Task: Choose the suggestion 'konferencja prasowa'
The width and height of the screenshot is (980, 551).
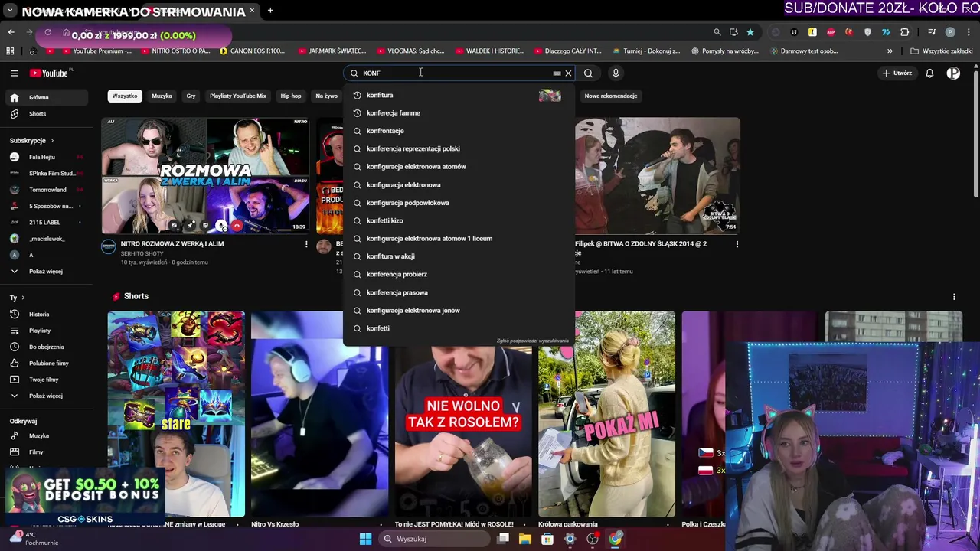Action: (x=458, y=292)
